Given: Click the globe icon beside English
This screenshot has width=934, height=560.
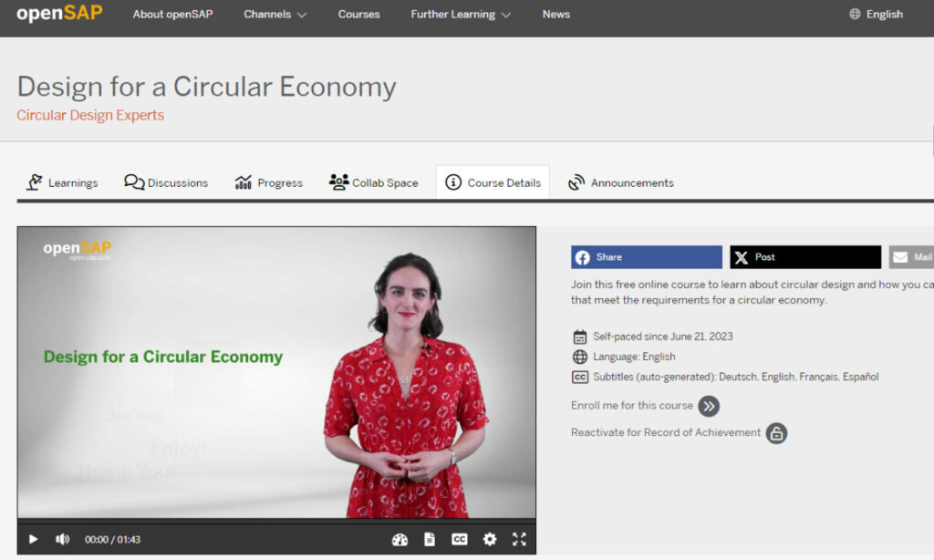Looking at the screenshot, I should [x=855, y=15].
